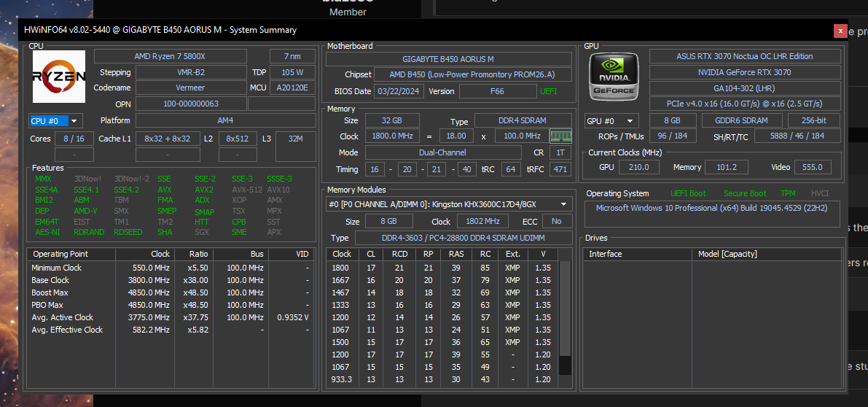
Task: Click the VID column header
Action: 292,254
